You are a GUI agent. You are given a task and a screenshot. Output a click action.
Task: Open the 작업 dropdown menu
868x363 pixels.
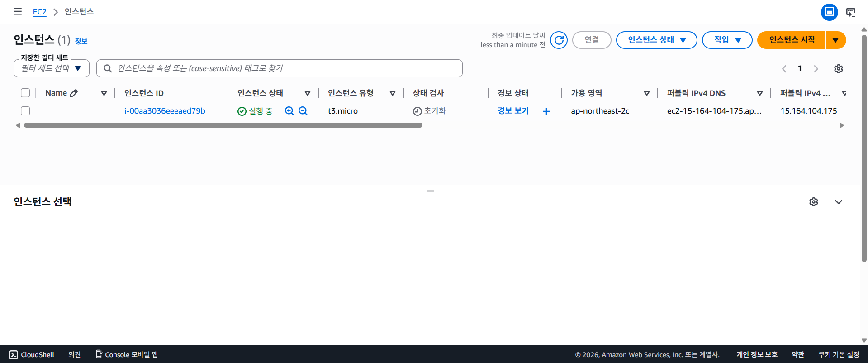[727, 40]
